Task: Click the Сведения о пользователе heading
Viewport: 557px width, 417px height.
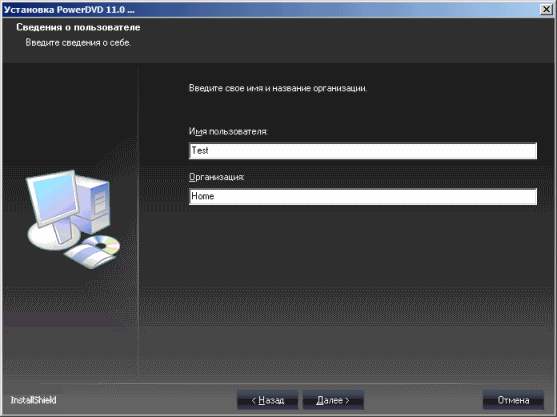Action: coord(78,27)
